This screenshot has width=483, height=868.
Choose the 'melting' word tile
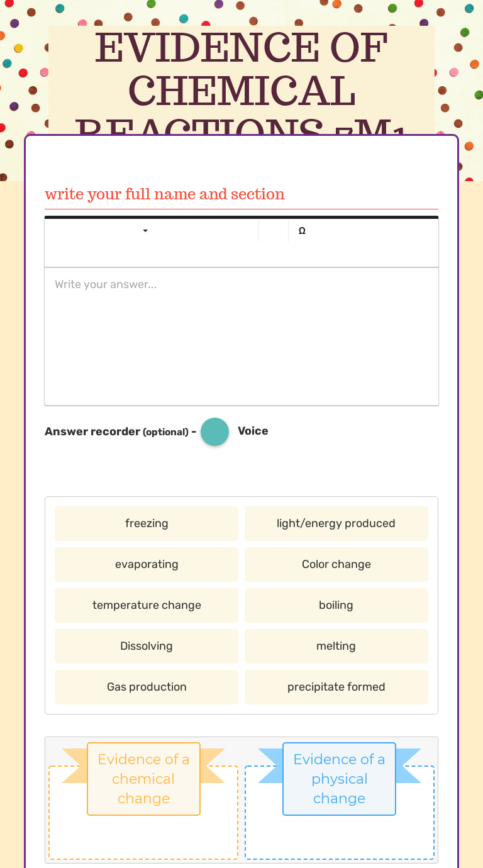[x=336, y=646]
